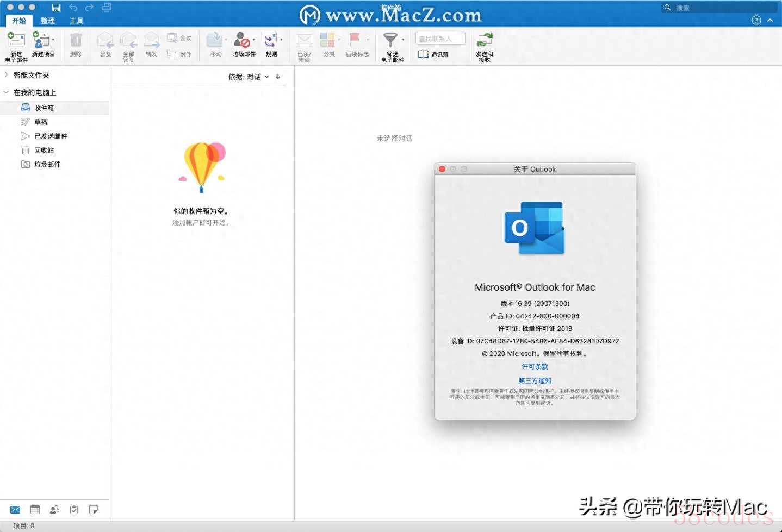Click the 搜索 search field

[x=719, y=8]
